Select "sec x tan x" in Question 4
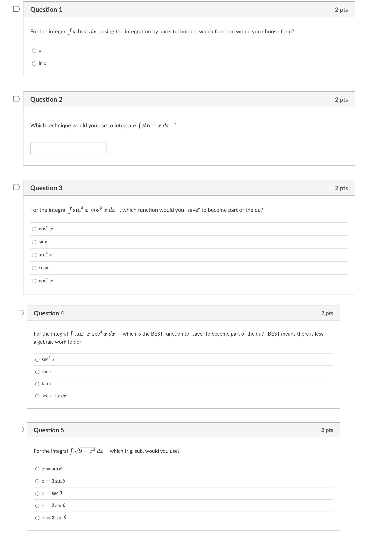The height and width of the screenshot is (539, 392). (38, 396)
